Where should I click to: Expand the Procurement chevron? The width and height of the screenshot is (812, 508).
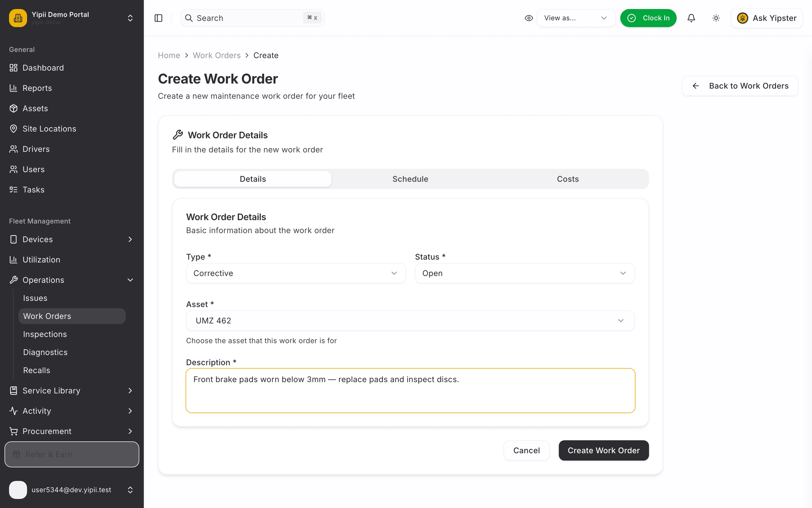[x=130, y=432]
